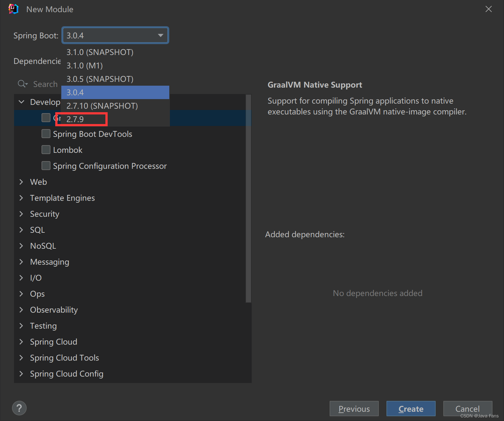Screen dimensions: 504x421
Task: Click the 'Spring Boot:' label
Action: pyautogui.click(x=36, y=35)
